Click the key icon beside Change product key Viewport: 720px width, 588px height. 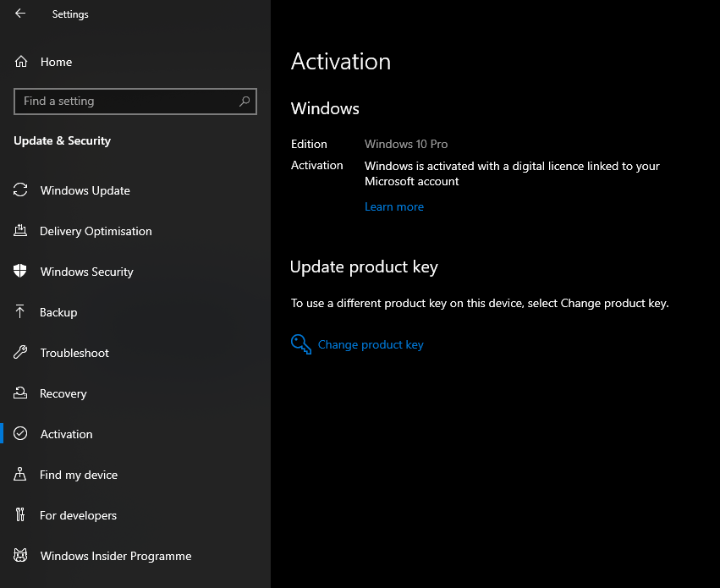[x=301, y=344]
